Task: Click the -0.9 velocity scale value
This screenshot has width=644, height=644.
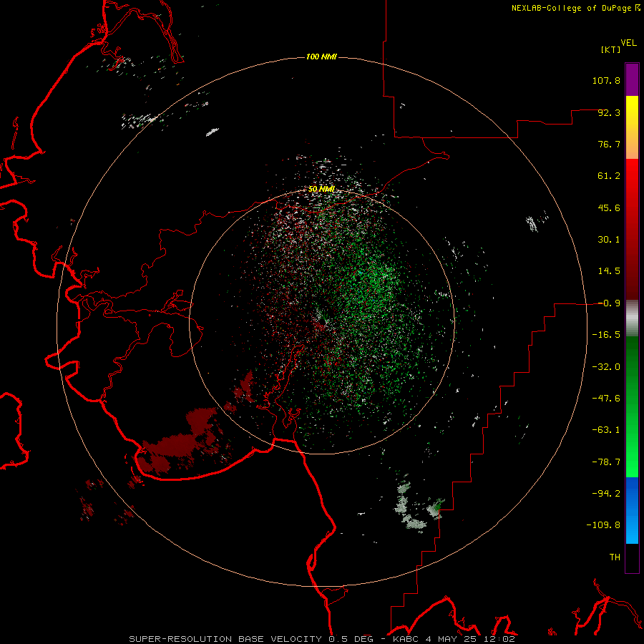Action: (x=609, y=303)
